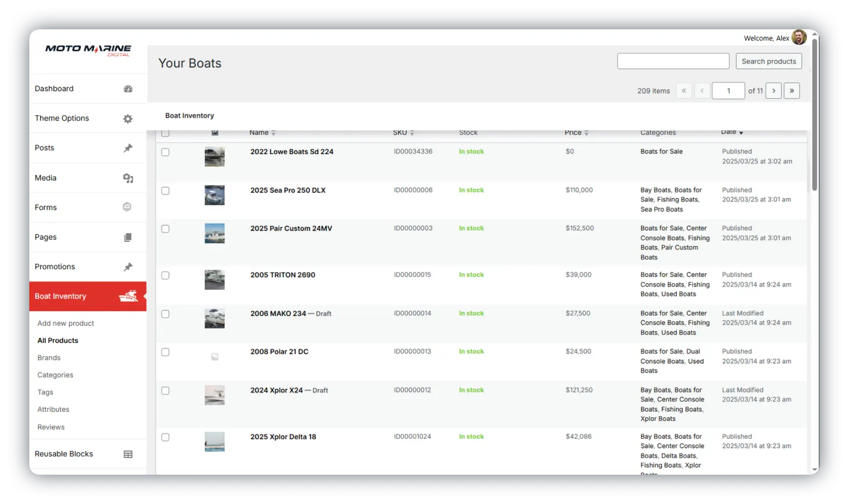Click the Theme Options gear icon
Screen dimensions: 849x504
coord(128,119)
